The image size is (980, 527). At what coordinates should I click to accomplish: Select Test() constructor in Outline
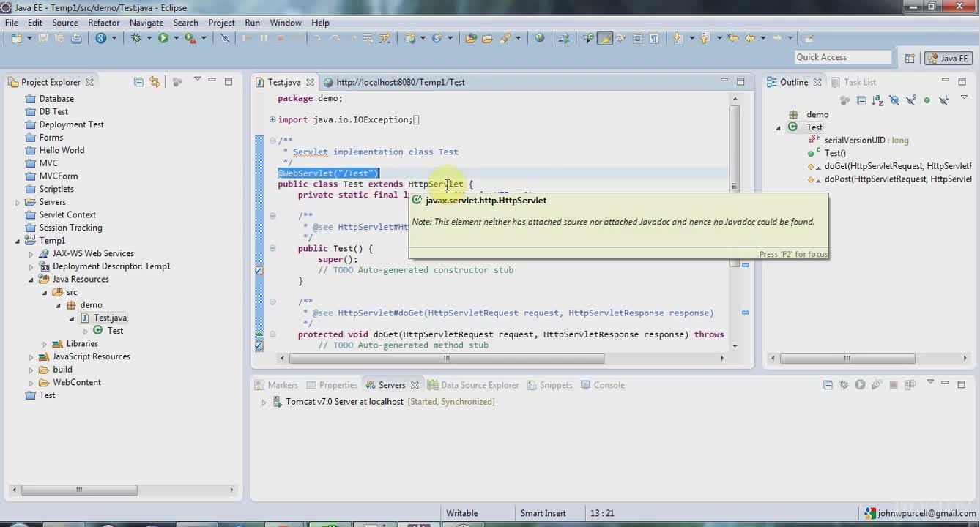click(835, 153)
